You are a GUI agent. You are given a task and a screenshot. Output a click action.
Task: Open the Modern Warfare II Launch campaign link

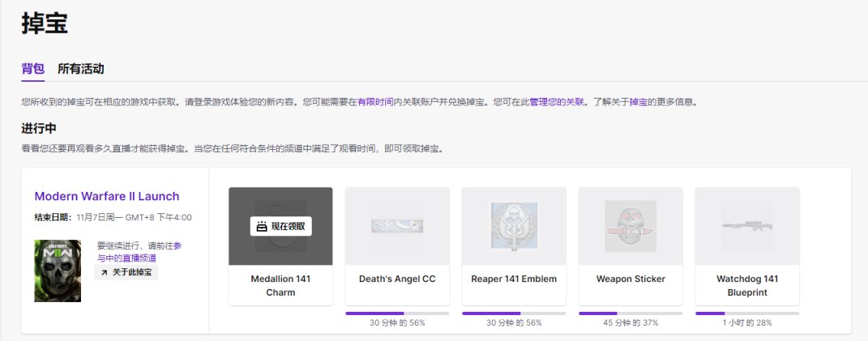[107, 196]
